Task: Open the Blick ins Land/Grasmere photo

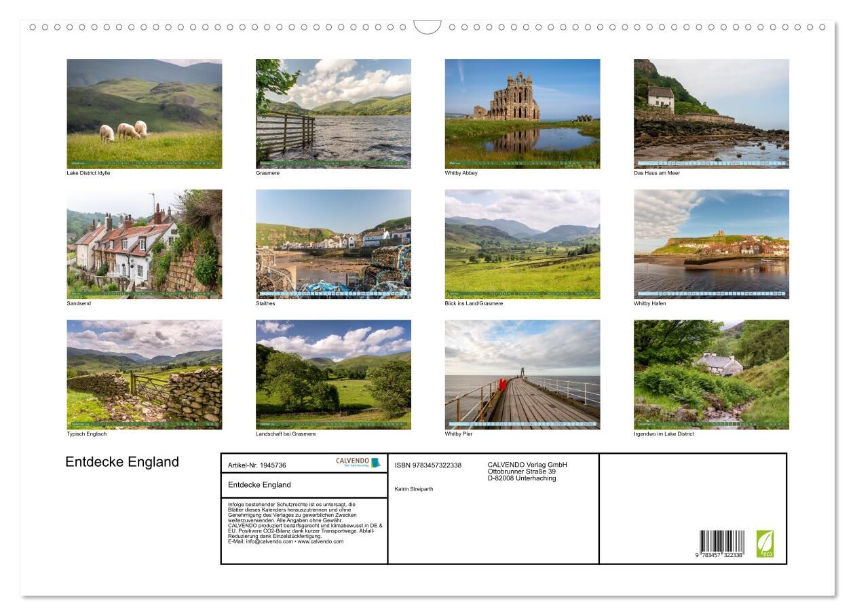Action: [522, 244]
